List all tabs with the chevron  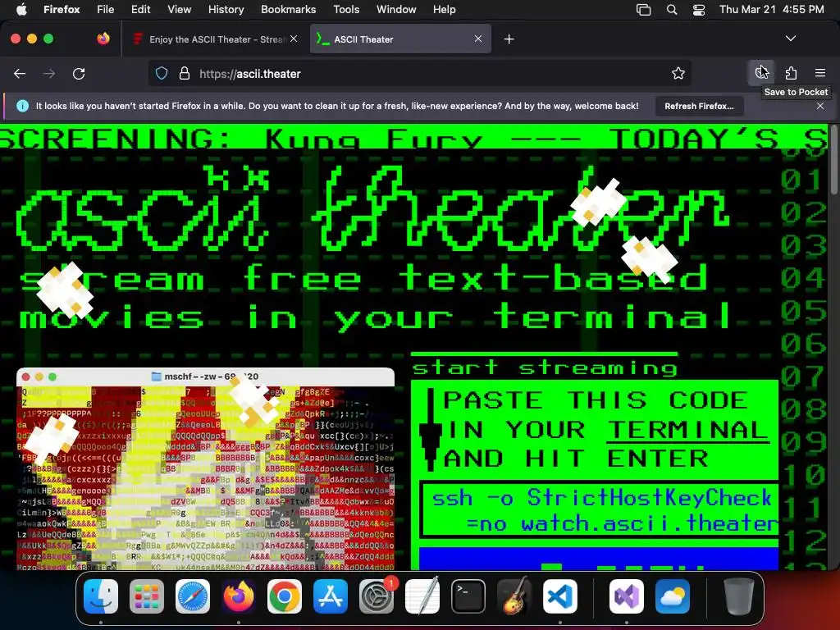click(x=790, y=39)
